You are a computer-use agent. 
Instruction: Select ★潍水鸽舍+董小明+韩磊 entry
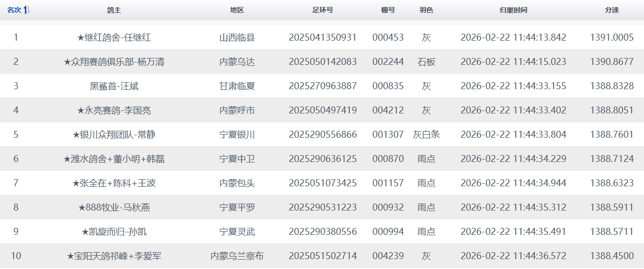(x=114, y=159)
